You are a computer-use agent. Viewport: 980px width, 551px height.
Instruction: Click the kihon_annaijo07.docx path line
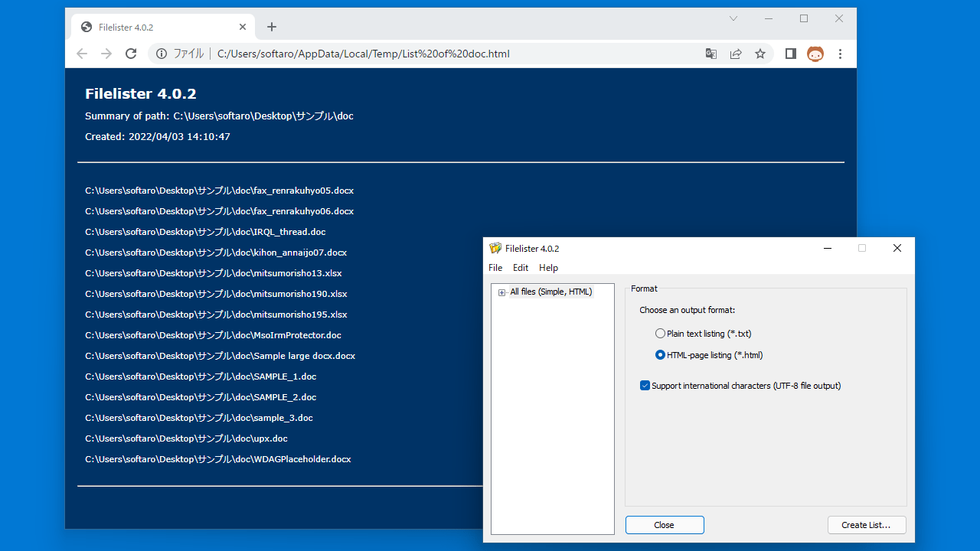click(216, 253)
